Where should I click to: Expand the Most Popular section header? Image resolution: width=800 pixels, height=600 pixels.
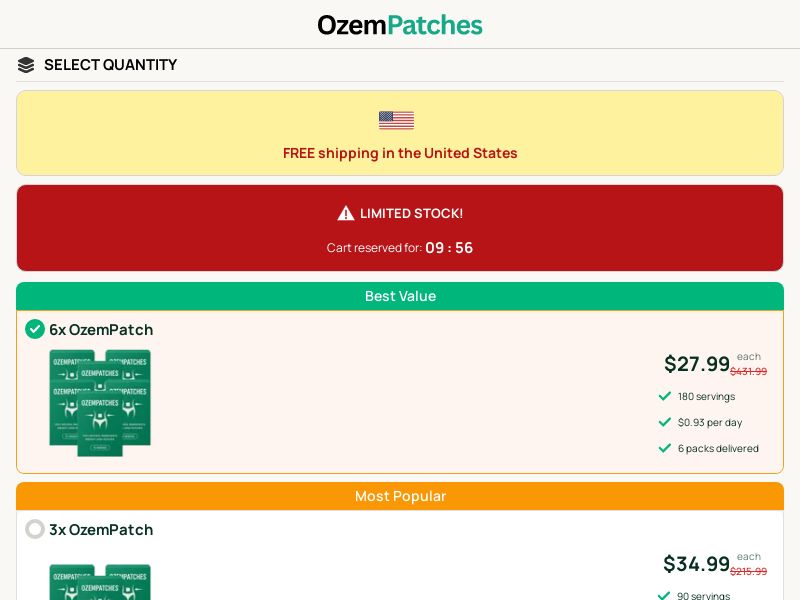(400, 496)
